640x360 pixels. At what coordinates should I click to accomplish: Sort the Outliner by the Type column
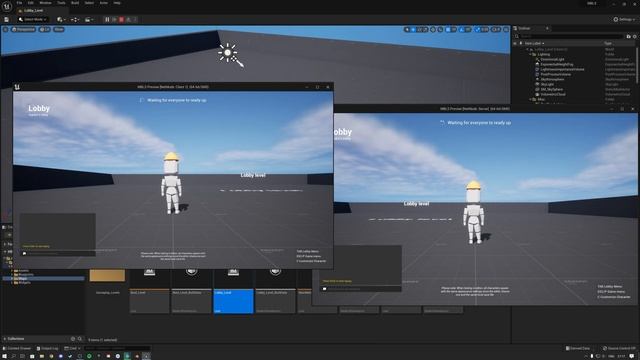[x=608, y=43]
